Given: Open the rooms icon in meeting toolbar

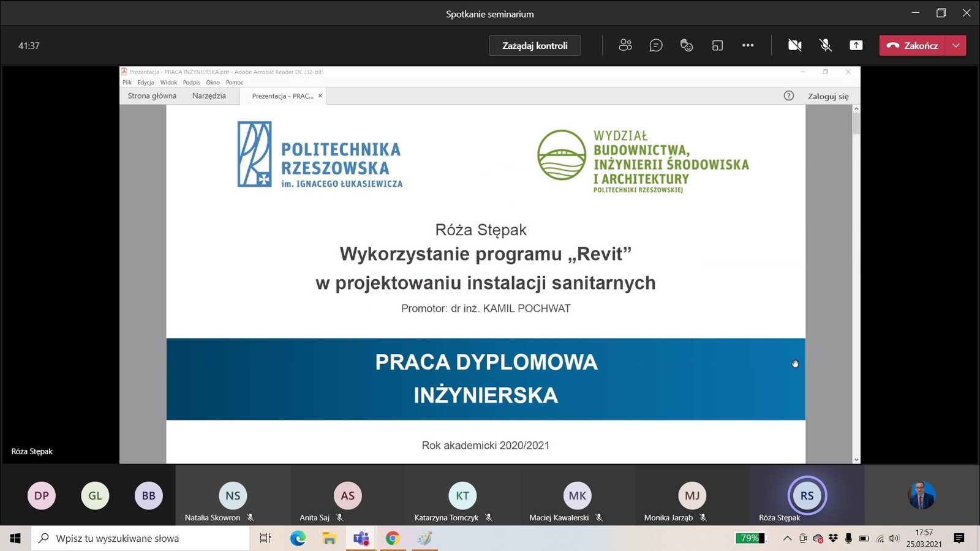Looking at the screenshot, I should pos(717,45).
